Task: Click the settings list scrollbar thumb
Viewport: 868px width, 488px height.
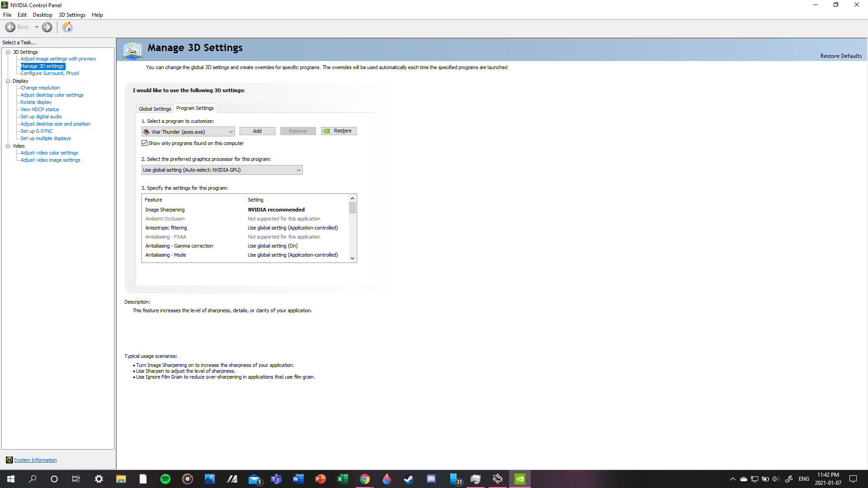Action: click(352, 208)
